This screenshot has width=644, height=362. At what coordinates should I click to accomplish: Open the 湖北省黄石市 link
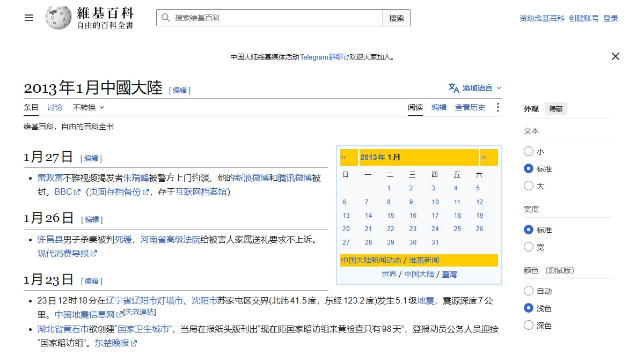click(x=63, y=329)
